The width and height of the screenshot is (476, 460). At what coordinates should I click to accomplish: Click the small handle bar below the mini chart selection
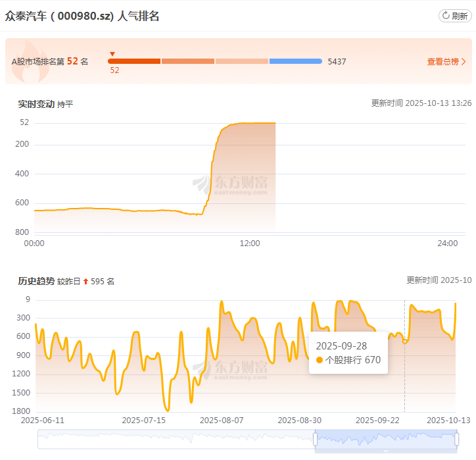386,451
